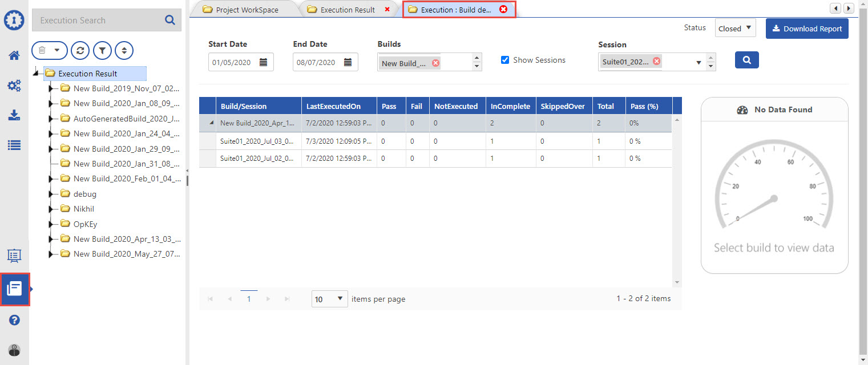Go to last page of grid
Viewport: 868px width, 365px height.
287,299
